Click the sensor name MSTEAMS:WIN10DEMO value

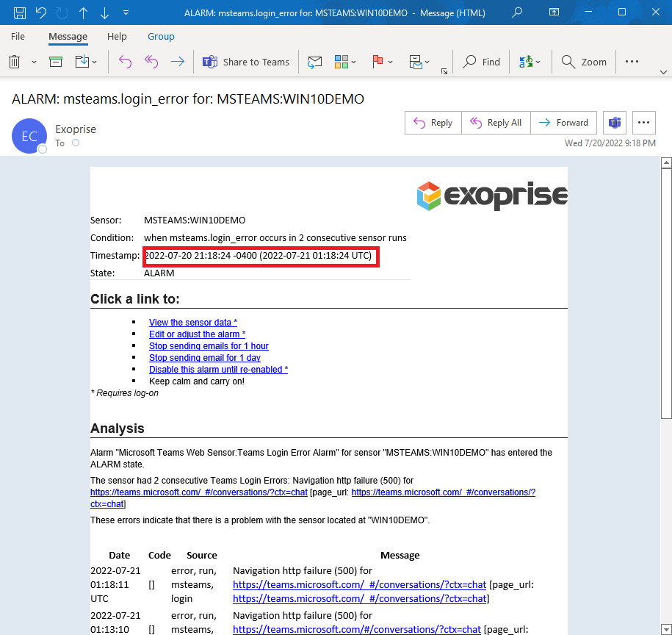(x=195, y=220)
